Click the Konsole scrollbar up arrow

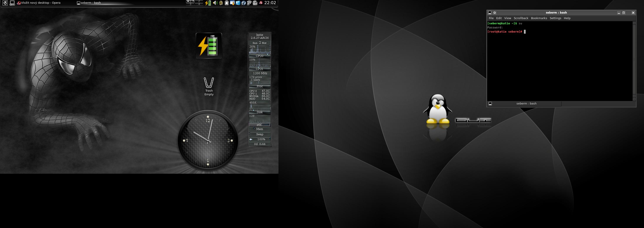pos(634,23)
